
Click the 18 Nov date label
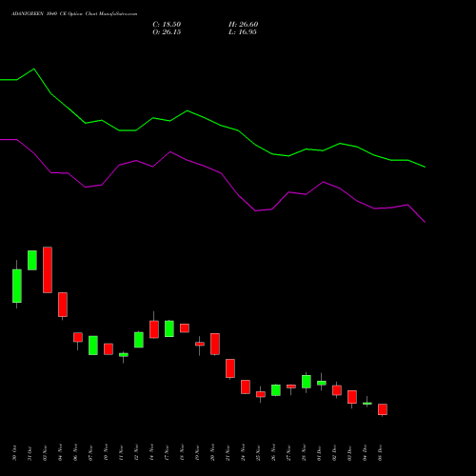point(182,453)
